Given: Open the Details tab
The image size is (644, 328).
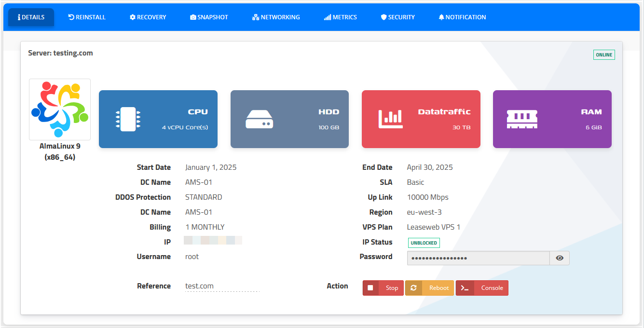Looking at the screenshot, I should pyautogui.click(x=31, y=17).
